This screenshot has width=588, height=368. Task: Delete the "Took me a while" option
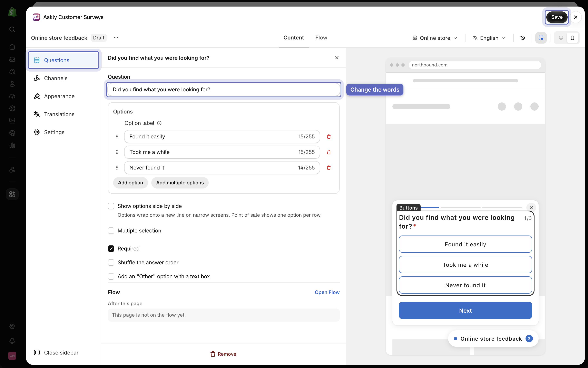[x=329, y=152]
